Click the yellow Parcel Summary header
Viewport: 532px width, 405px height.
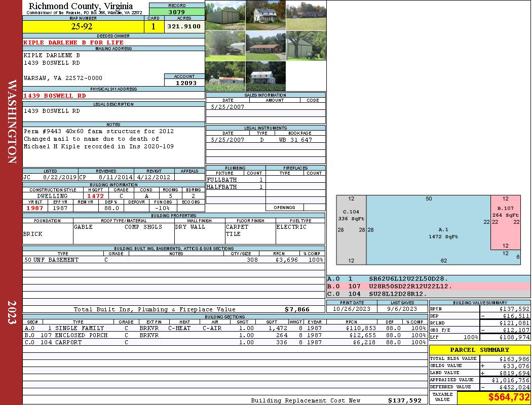(479, 350)
